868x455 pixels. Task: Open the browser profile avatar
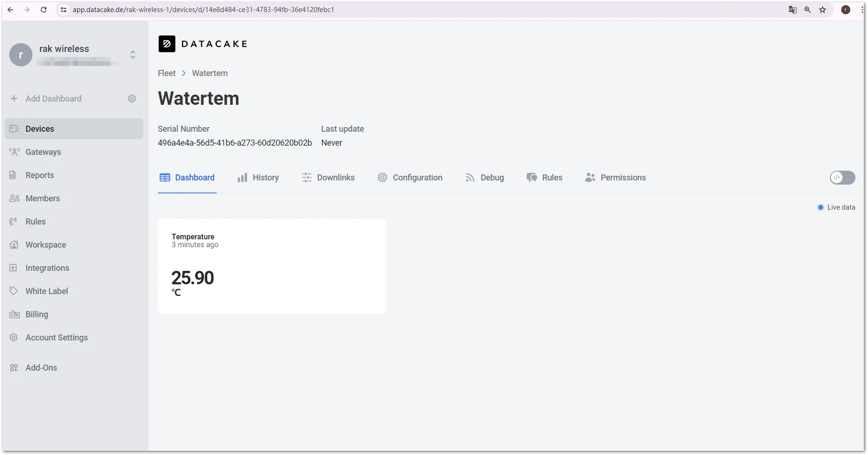(x=846, y=10)
